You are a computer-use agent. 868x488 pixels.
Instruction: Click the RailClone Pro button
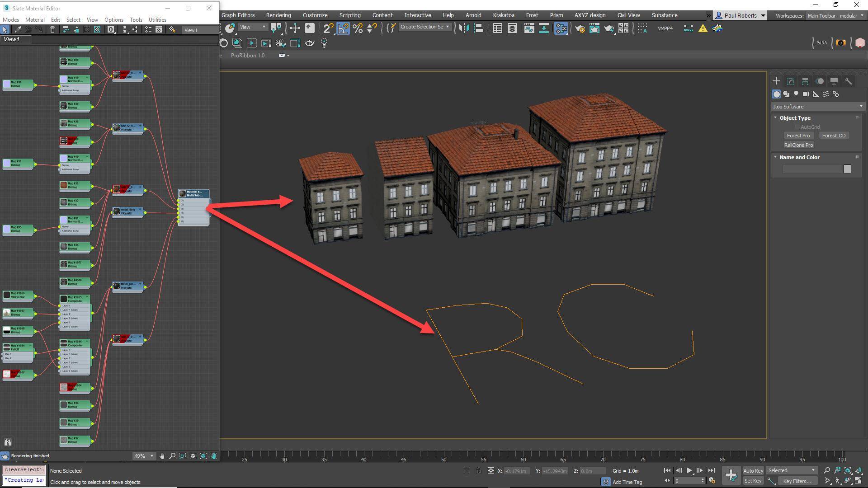click(x=798, y=145)
